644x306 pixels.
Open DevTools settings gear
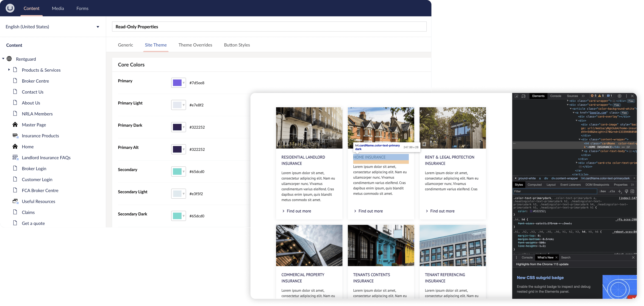[x=619, y=96]
